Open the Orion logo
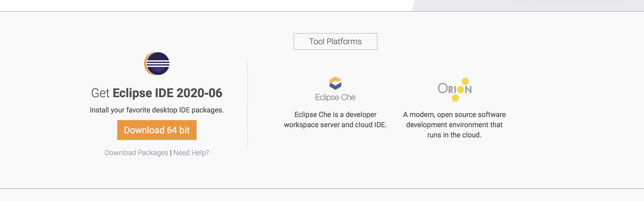644x201 pixels. tap(455, 89)
